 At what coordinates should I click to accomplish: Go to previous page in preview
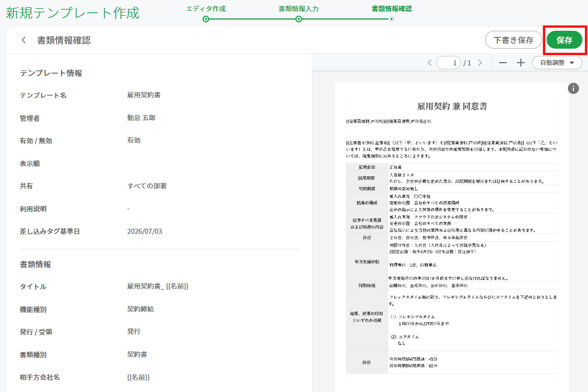[430, 63]
